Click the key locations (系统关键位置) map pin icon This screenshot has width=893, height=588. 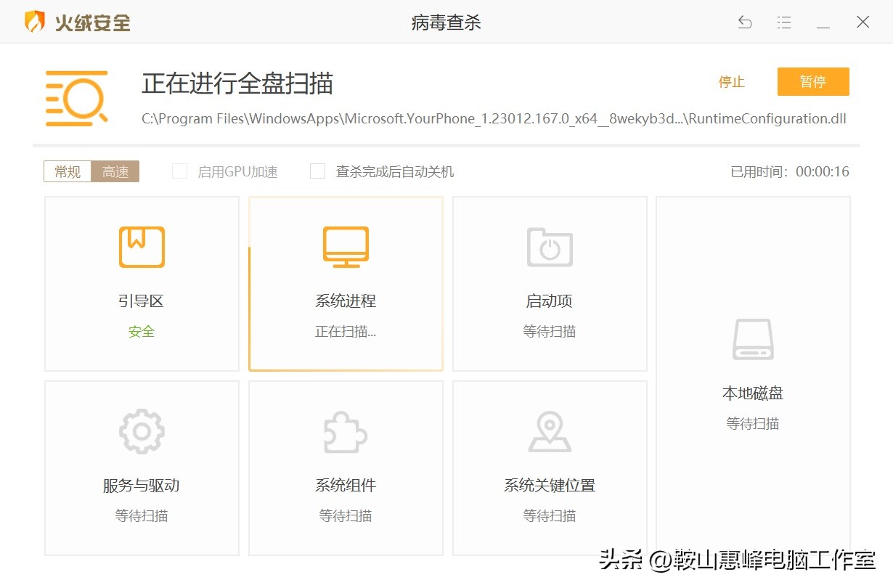550,432
